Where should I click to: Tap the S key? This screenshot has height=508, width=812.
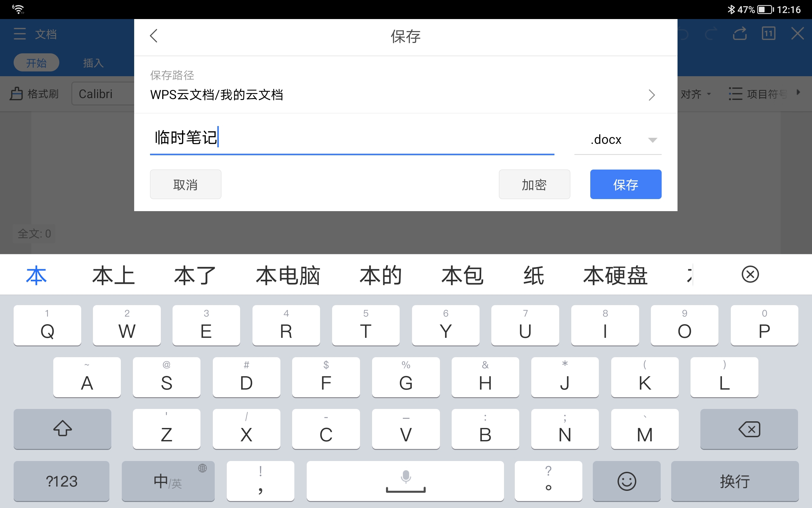click(x=167, y=377)
